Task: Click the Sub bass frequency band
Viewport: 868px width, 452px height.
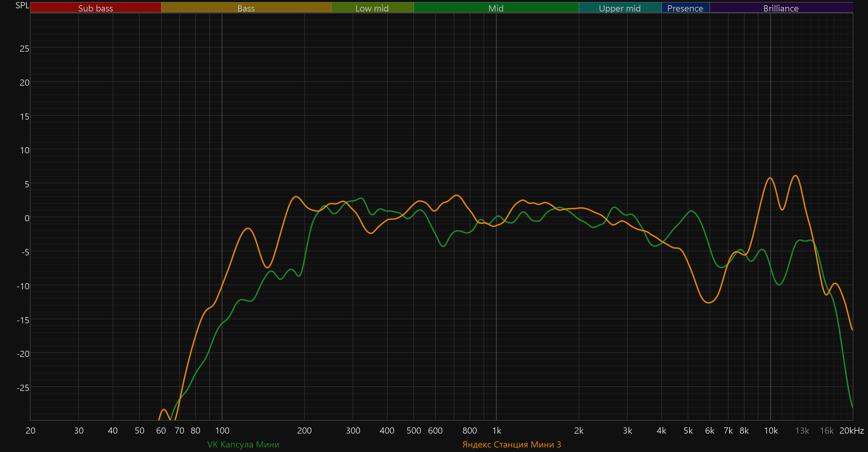Action: [x=95, y=8]
